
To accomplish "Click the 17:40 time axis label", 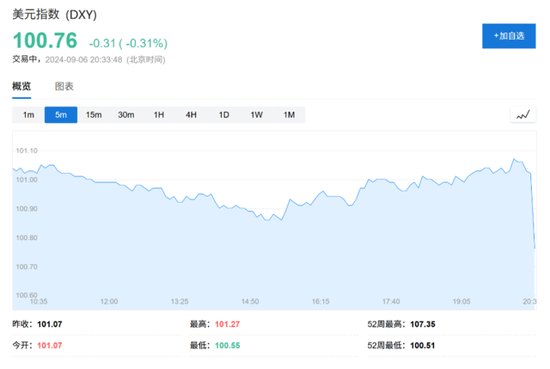I will point(391,301).
